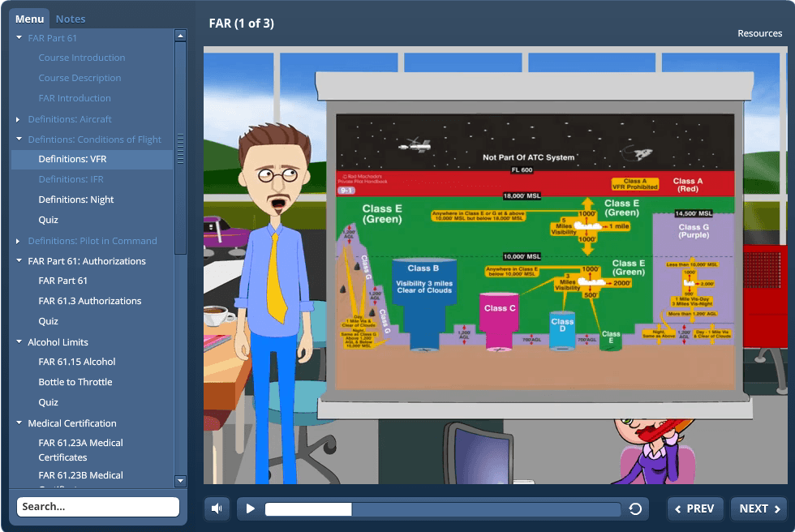
Task: Click the seek bar progress slider
Action: (x=442, y=508)
